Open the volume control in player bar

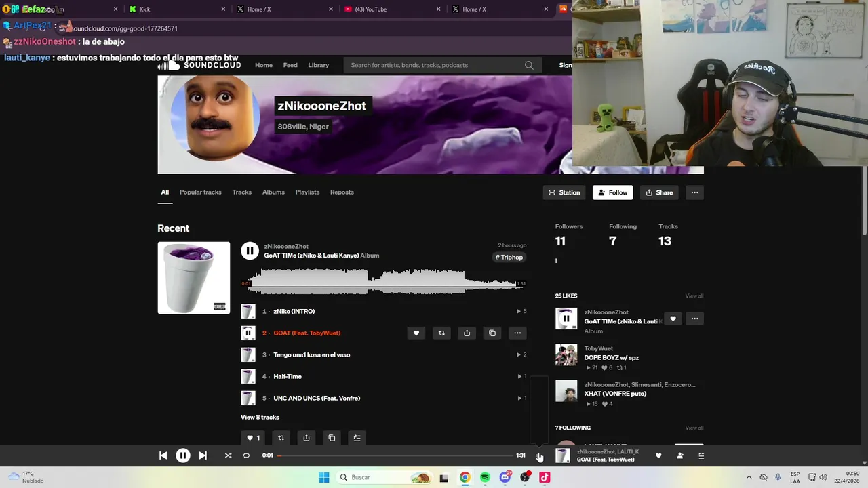[539, 455]
